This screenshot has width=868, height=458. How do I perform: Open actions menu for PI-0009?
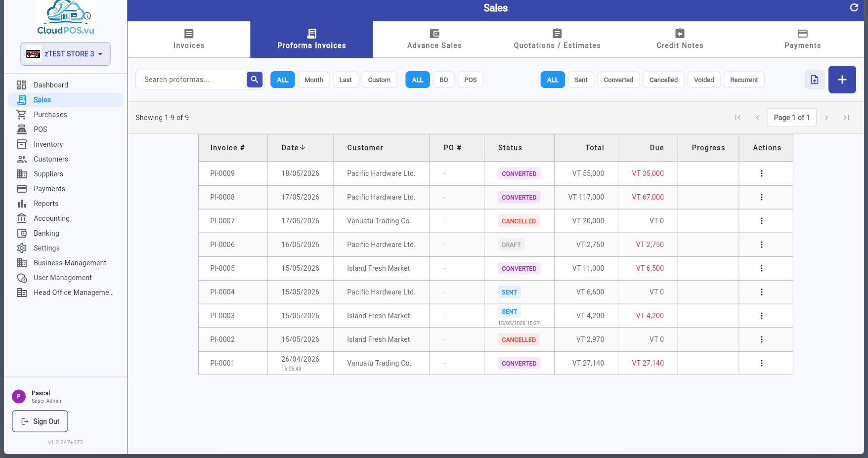click(x=761, y=173)
